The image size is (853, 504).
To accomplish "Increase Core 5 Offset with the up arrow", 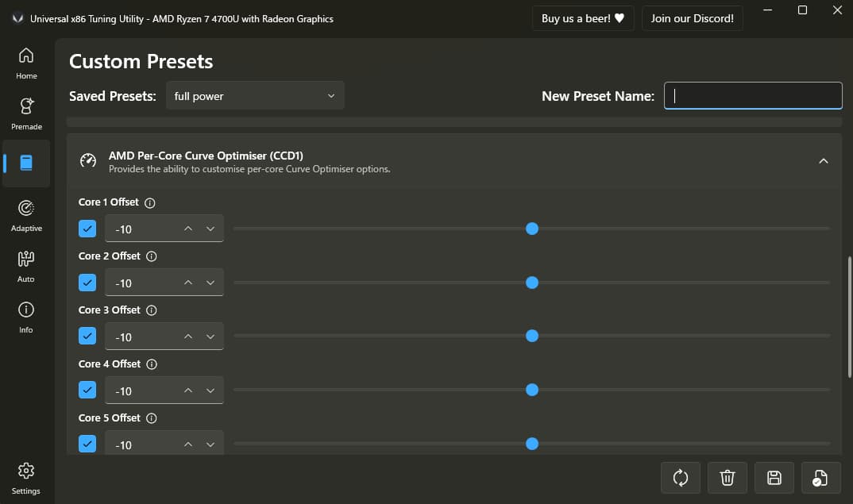I will (x=188, y=444).
